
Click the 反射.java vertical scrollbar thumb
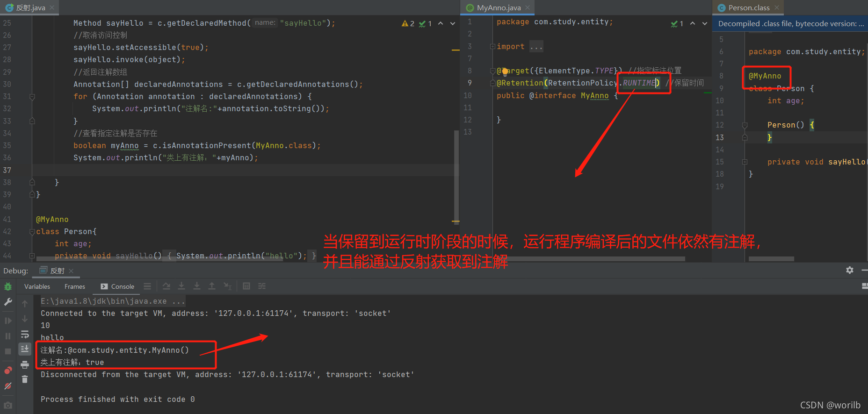coord(456,178)
